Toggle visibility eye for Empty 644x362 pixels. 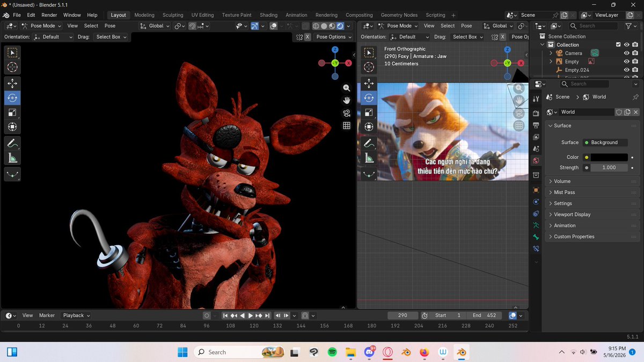coord(626,62)
